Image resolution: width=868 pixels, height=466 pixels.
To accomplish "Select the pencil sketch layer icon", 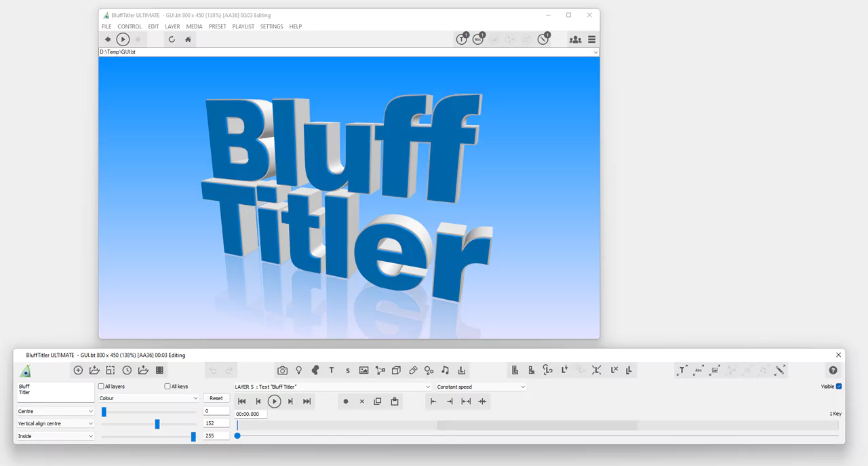I will click(412, 370).
